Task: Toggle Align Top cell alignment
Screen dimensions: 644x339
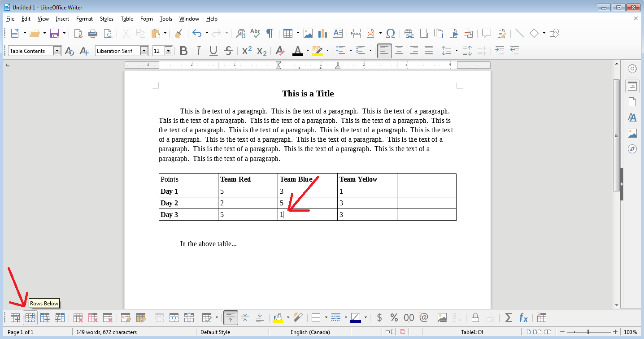Action: (x=231, y=318)
